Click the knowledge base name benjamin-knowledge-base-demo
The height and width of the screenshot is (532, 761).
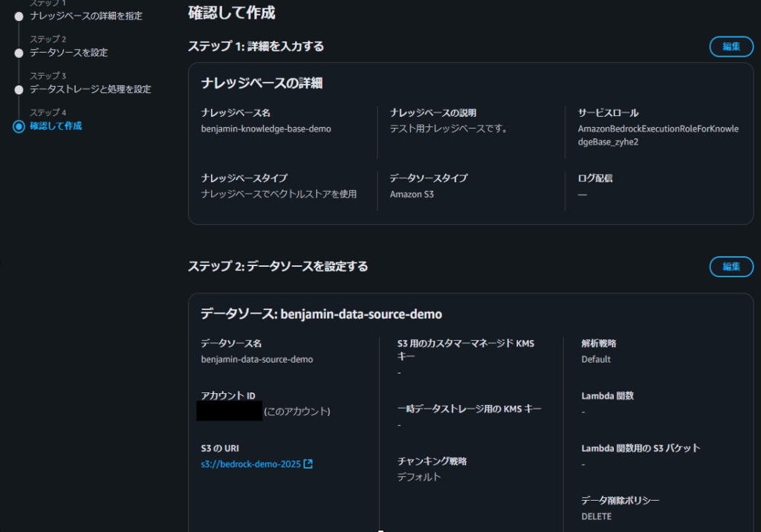(x=265, y=129)
